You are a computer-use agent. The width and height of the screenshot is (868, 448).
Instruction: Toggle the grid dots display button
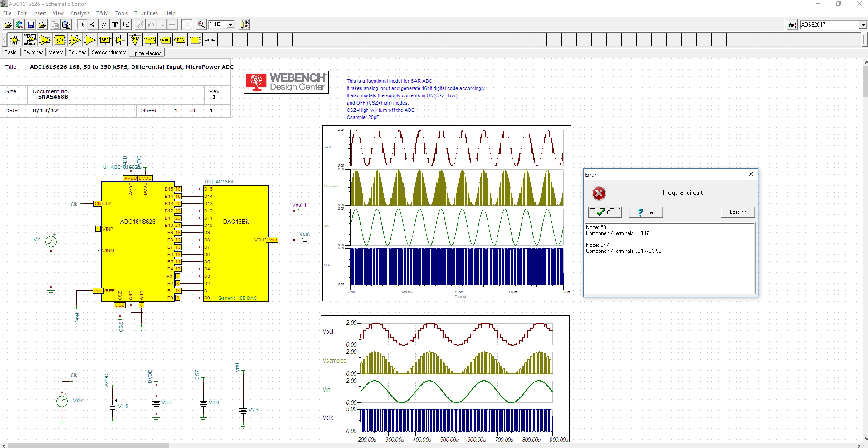[x=187, y=24]
